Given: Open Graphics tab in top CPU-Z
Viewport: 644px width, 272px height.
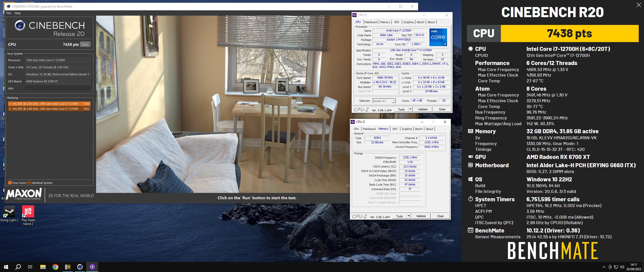Looking at the screenshot, I should coord(409,22).
